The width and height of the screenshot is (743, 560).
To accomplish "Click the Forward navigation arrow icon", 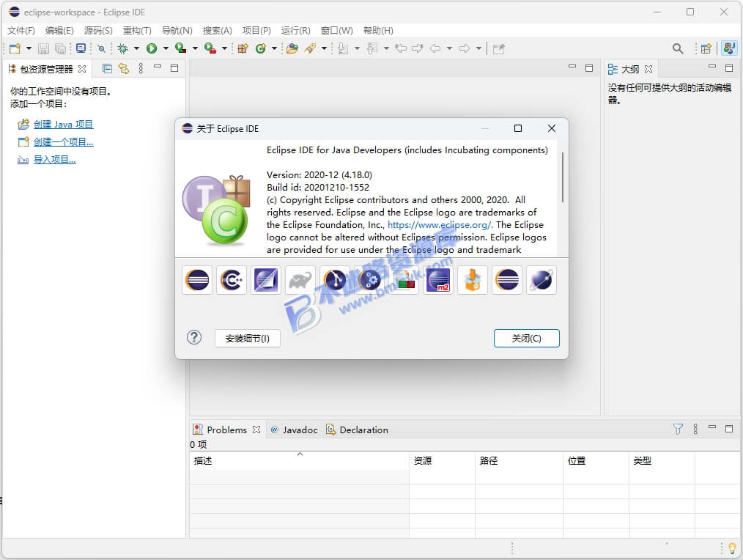I will [x=465, y=48].
